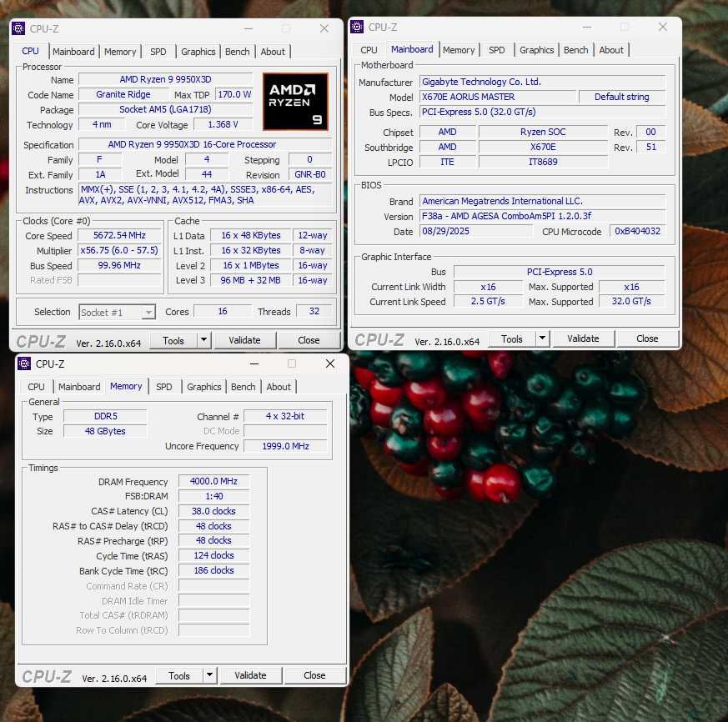Screen dimensions: 728x722
Task: Switch to the Mainboard tab in the CPU window
Action: point(73,52)
